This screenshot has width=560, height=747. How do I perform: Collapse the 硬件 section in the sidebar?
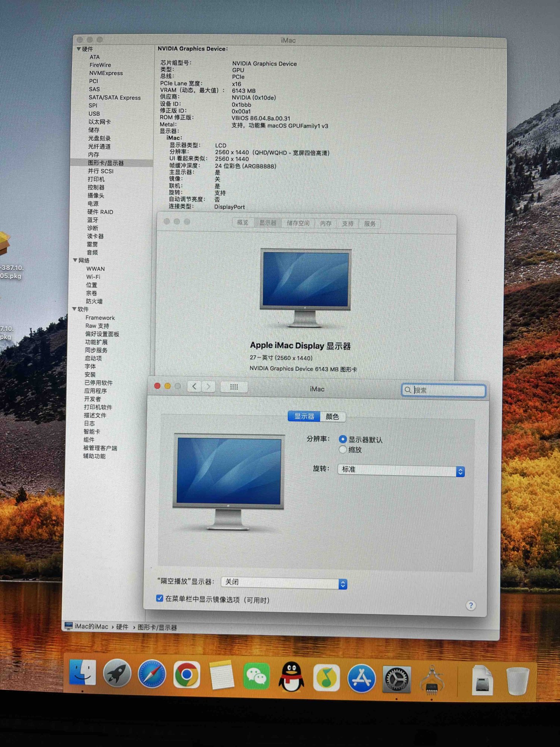79,49
